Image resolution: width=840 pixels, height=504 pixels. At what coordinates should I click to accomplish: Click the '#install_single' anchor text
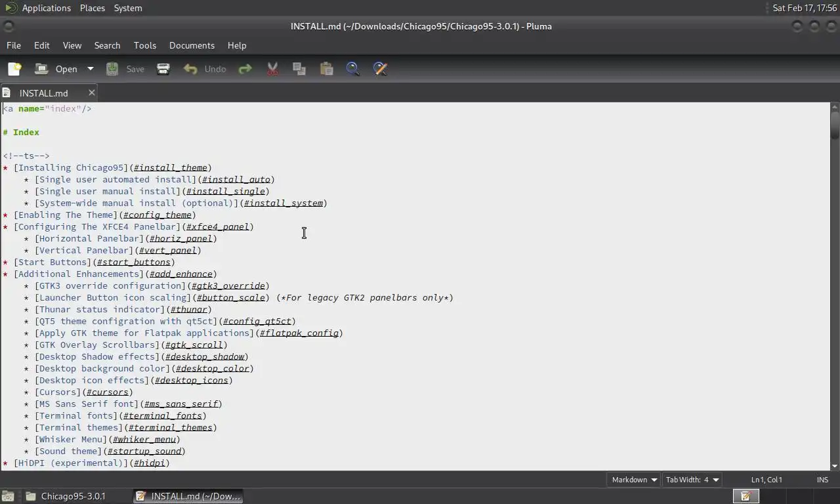point(226,192)
